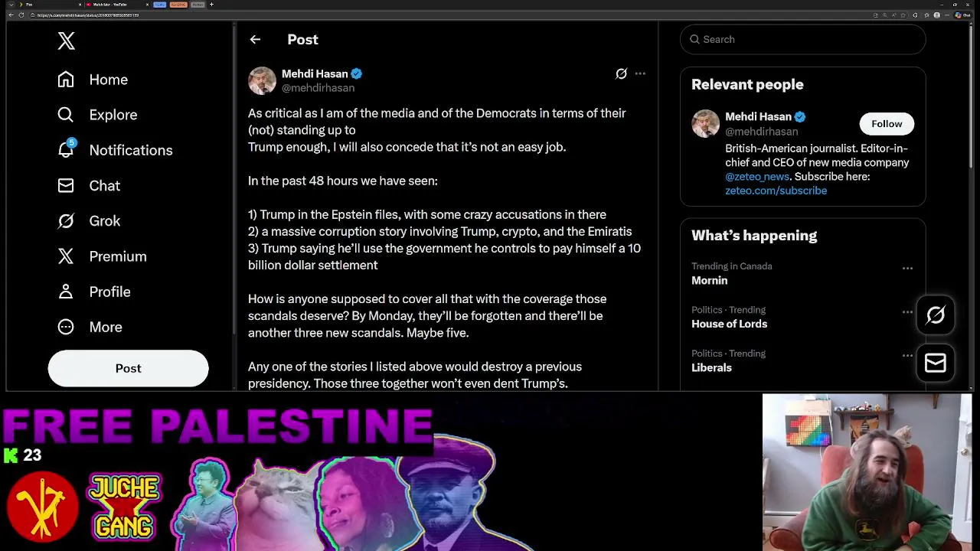Select Explore in the navigation
This screenshot has width=980, height=551.
(x=97, y=115)
